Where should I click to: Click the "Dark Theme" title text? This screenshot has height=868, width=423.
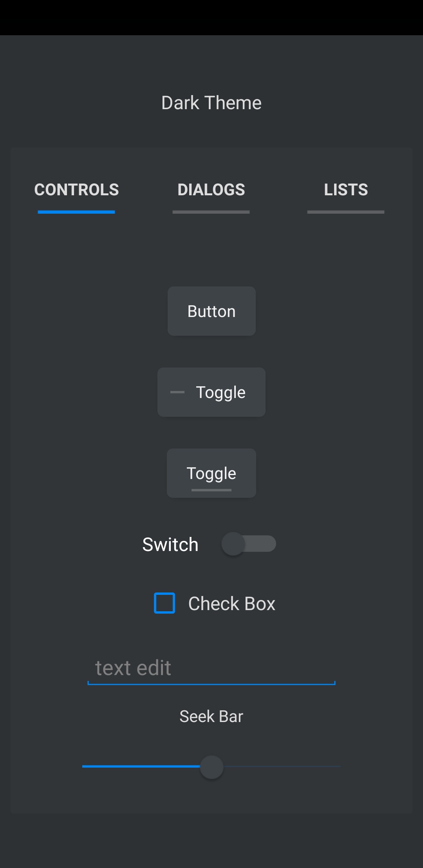click(211, 103)
